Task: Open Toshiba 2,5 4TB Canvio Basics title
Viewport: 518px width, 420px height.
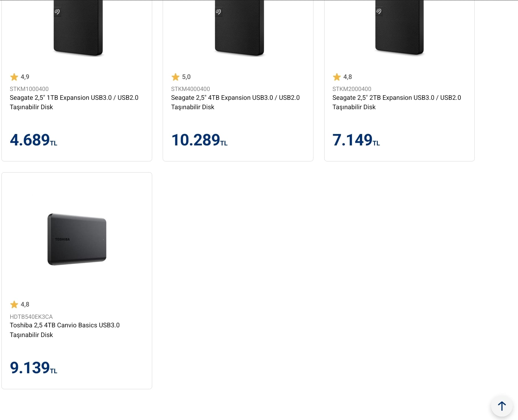Action: (65, 330)
